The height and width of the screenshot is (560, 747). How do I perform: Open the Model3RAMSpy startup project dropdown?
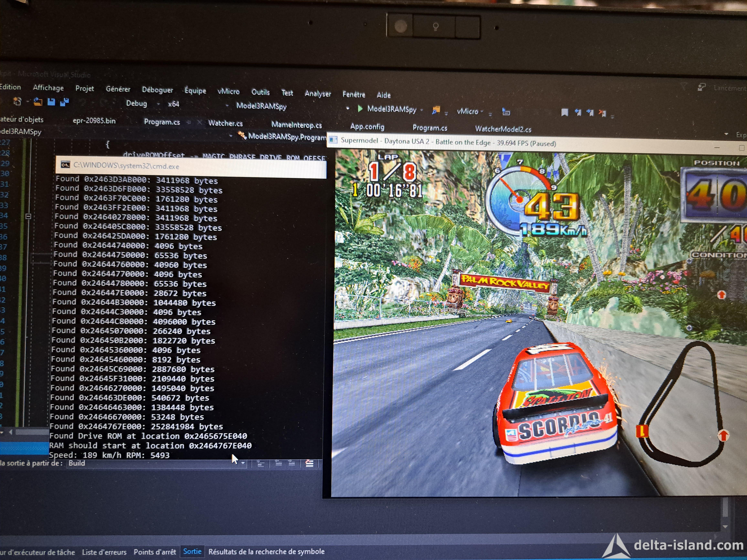347,108
